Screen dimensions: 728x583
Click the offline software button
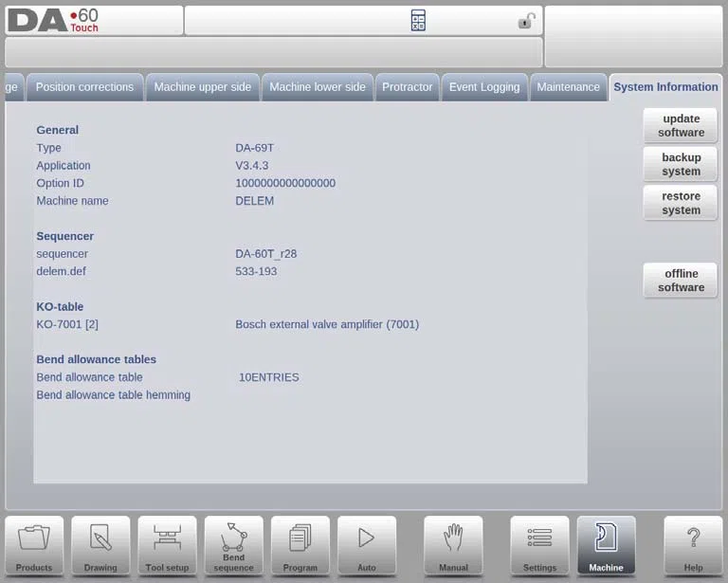pos(681,281)
